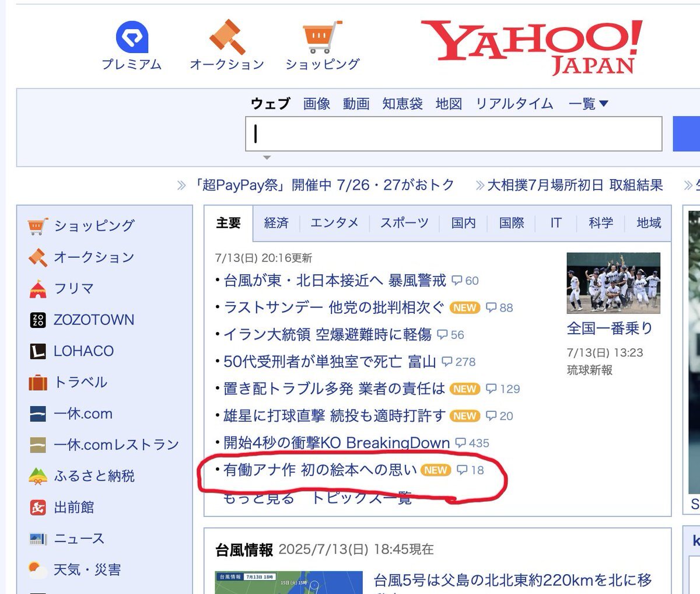
Task: Select the リアルタイム search type
Action: (514, 104)
